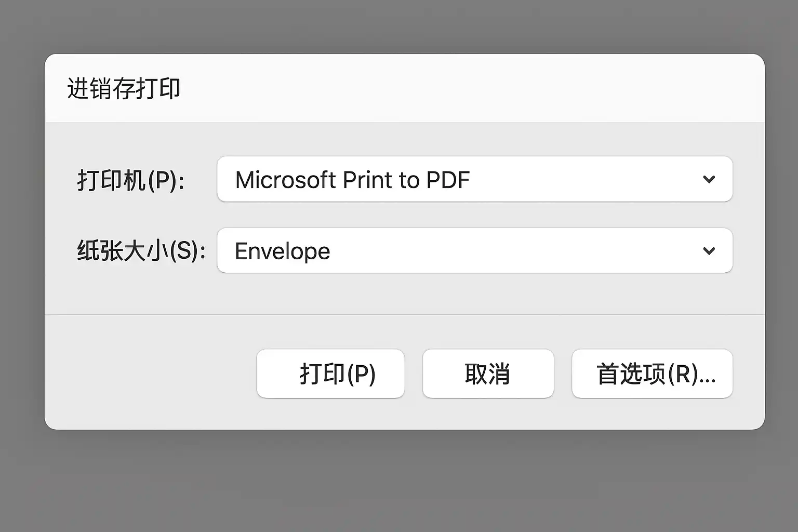The width and height of the screenshot is (798, 532).
Task: Click the empty title bar right of 进销存打印
Action: [468, 88]
